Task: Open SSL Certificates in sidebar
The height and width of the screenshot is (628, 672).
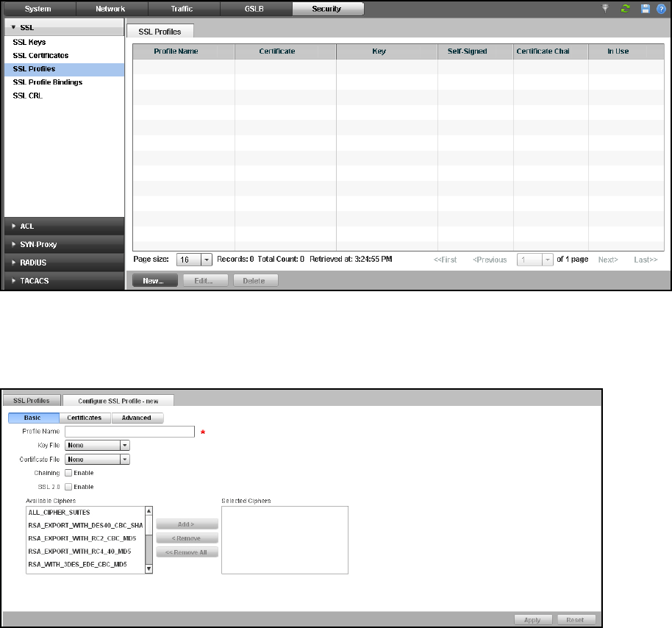Action: point(64,55)
